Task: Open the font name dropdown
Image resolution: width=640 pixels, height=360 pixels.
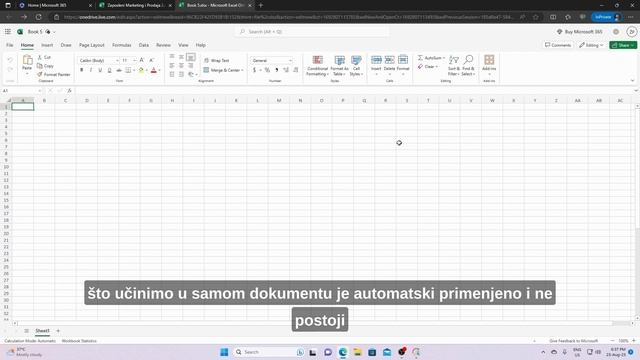Action: [x=117, y=60]
